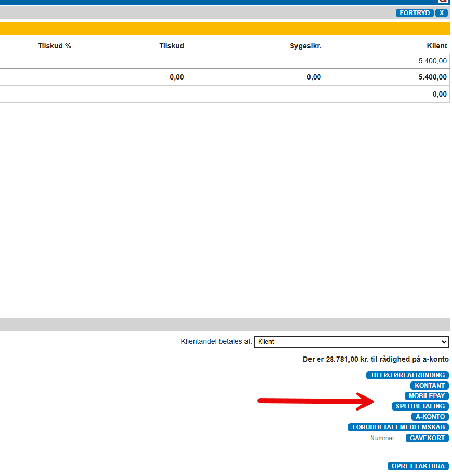Click the first-row Klient amount 5.400,00
This screenshot has height=476, width=452.
[432, 61]
